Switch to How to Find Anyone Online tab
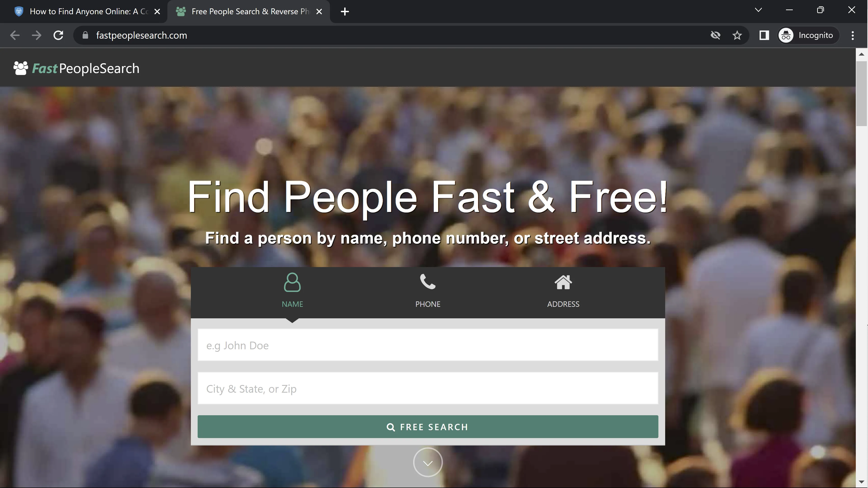868x488 pixels. pos(88,12)
